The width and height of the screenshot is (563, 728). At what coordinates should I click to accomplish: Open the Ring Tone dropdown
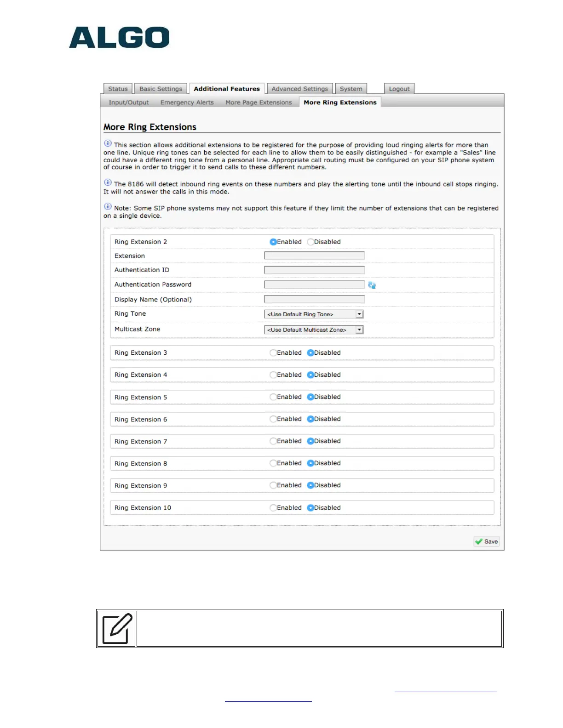314,314
